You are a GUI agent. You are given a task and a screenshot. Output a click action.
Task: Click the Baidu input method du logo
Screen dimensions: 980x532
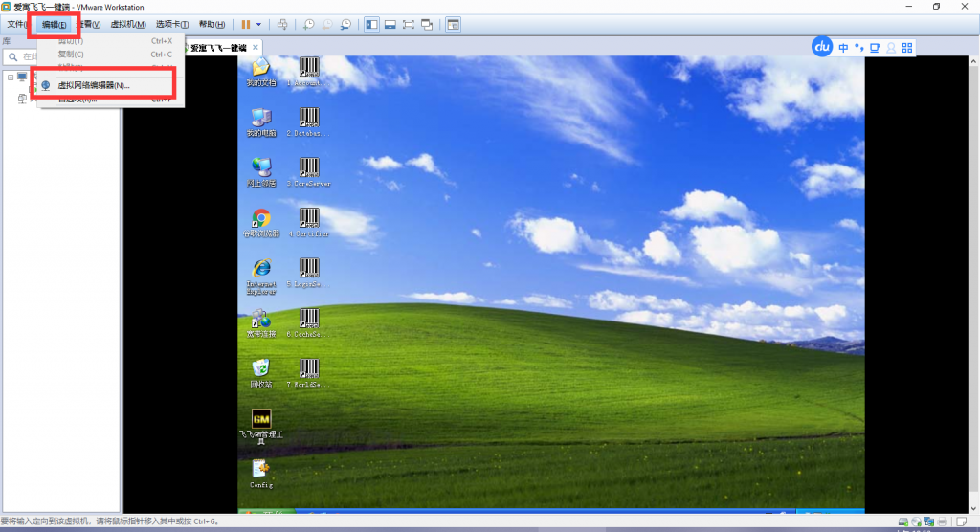(x=822, y=47)
